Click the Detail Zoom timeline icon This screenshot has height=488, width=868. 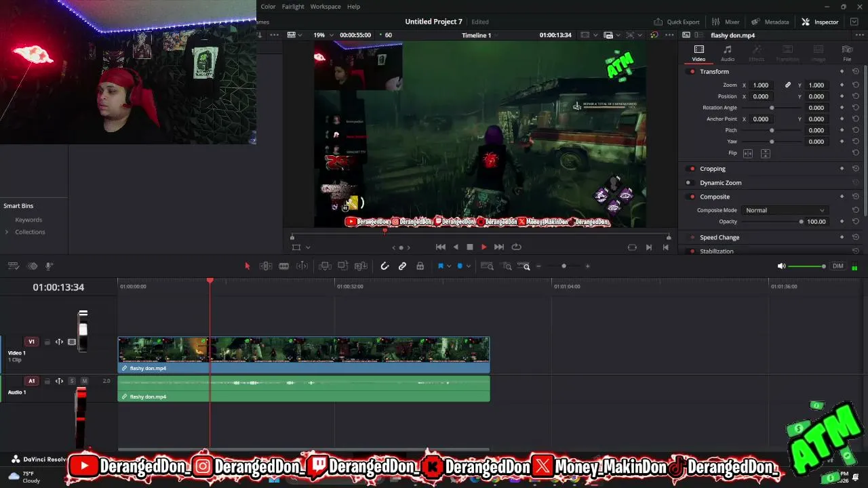pos(507,266)
